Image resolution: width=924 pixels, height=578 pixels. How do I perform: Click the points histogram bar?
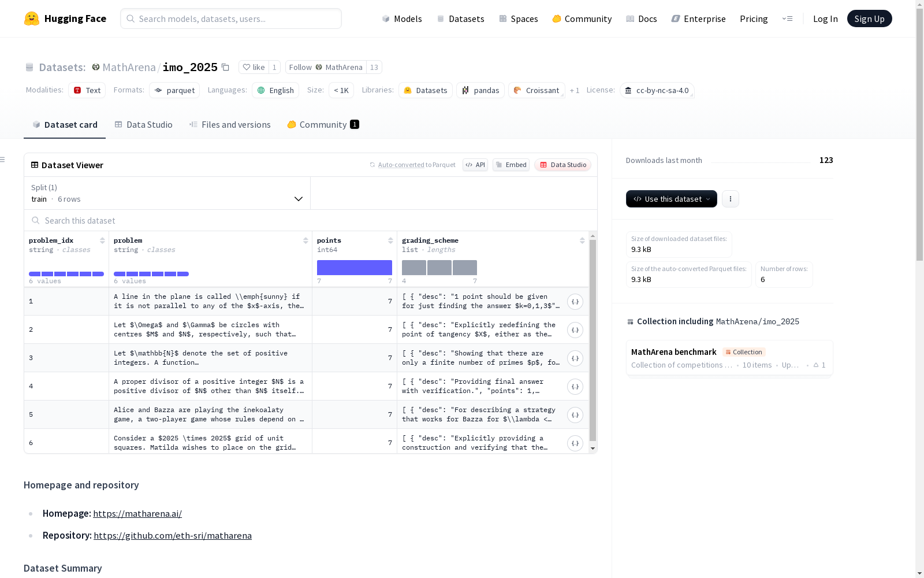click(355, 268)
